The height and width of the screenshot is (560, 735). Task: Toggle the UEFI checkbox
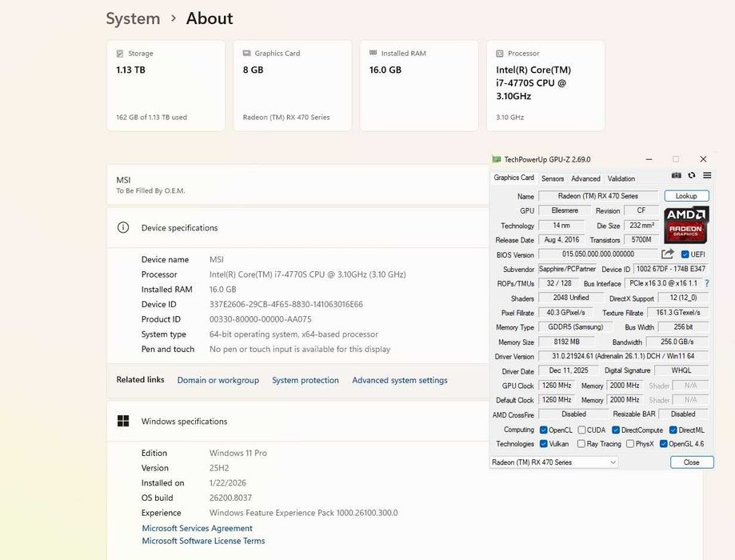click(685, 254)
